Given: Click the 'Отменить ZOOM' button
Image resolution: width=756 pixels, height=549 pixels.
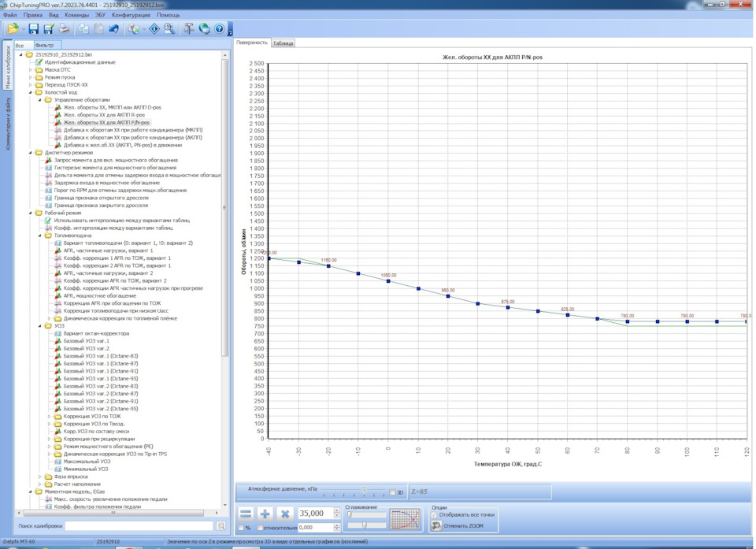Looking at the screenshot, I should pos(457,525).
